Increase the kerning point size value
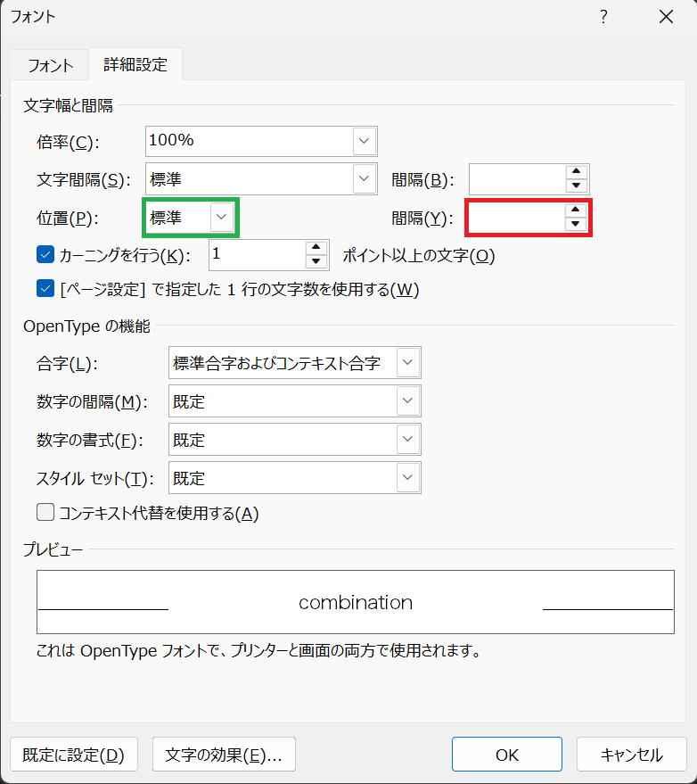Image resolution: width=697 pixels, height=784 pixels. [x=316, y=248]
